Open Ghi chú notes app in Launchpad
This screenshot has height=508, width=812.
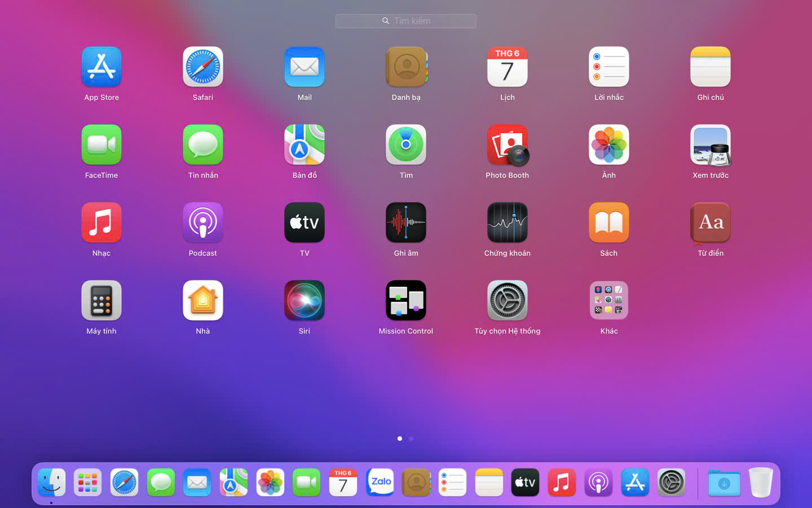710,67
